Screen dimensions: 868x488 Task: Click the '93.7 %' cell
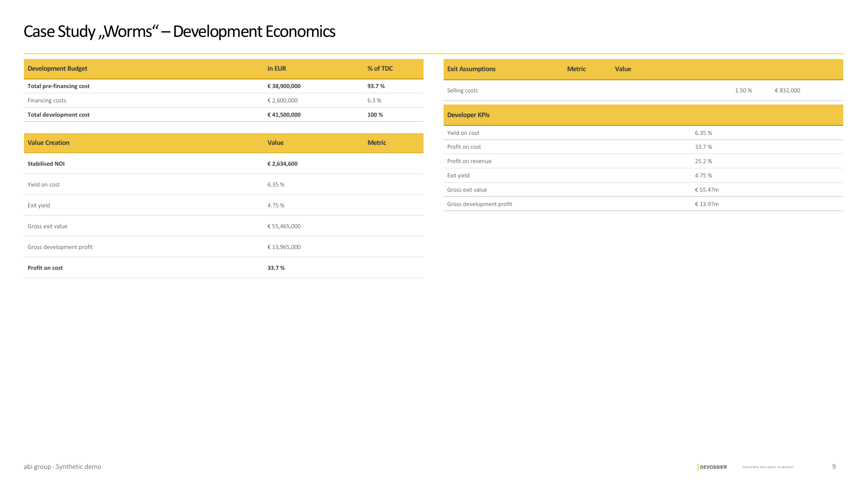376,86
